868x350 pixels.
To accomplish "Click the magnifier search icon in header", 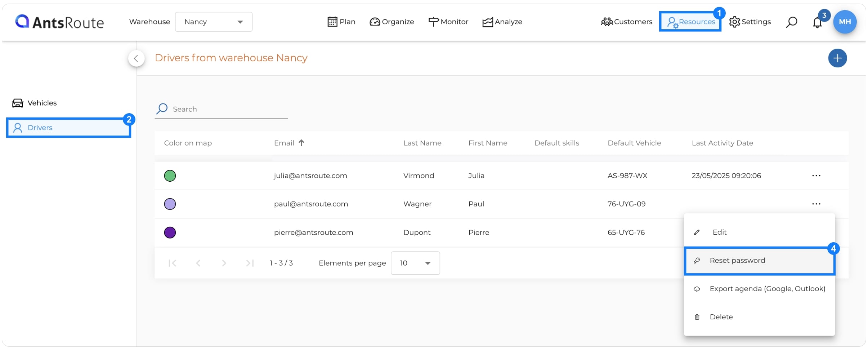I will [791, 22].
